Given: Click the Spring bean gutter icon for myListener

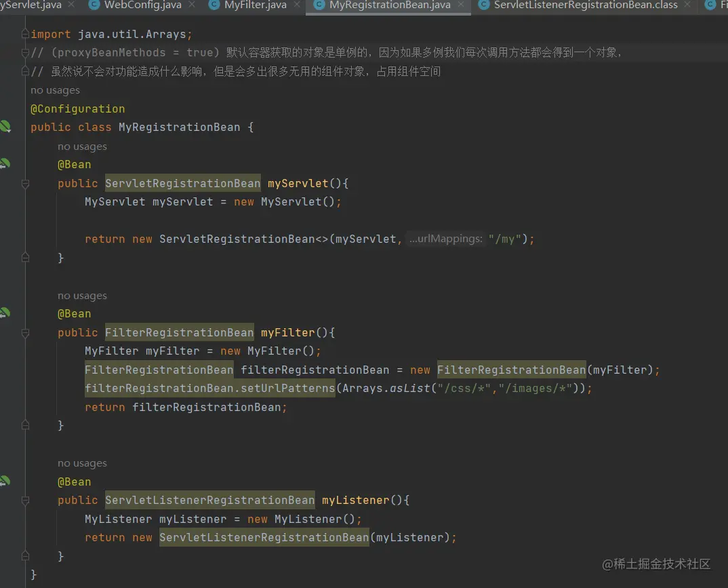Looking at the screenshot, I should (5, 481).
